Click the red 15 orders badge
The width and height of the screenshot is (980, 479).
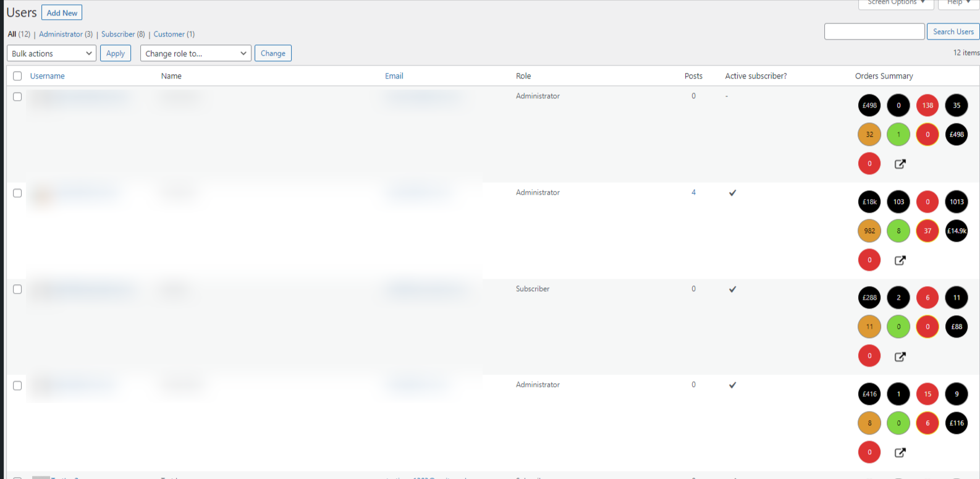point(927,394)
